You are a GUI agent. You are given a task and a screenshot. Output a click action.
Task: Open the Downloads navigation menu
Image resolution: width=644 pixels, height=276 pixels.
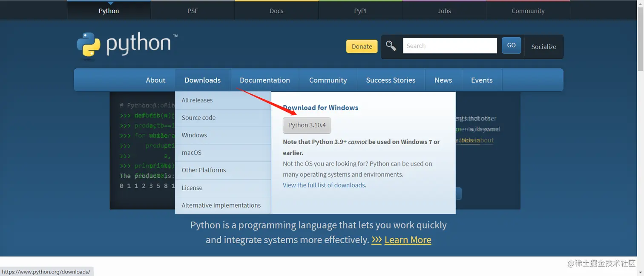(x=203, y=80)
